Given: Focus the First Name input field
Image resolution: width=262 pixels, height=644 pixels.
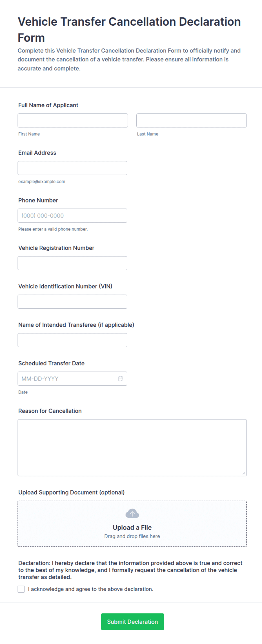Looking at the screenshot, I should (73, 120).
